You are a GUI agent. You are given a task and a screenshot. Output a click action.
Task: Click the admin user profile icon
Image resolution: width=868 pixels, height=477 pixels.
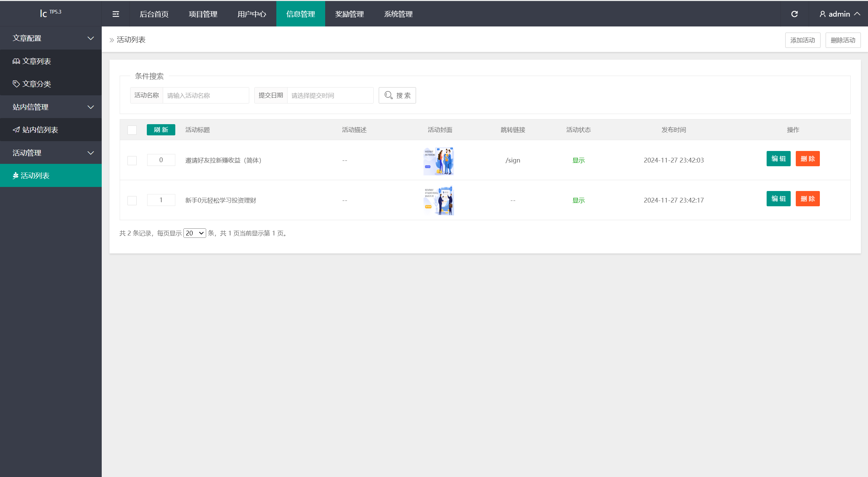(x=823, y=14)
